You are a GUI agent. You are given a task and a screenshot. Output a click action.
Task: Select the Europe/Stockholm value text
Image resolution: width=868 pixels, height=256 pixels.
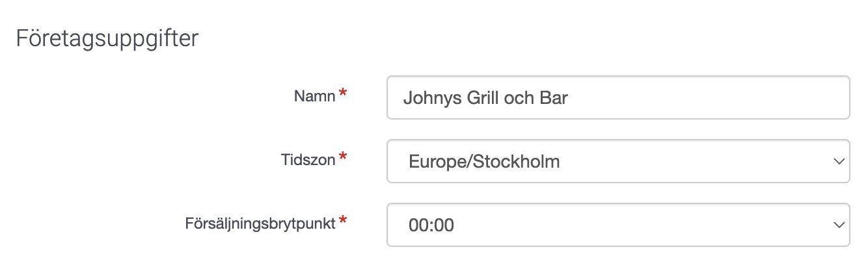[x=484, y=162]
